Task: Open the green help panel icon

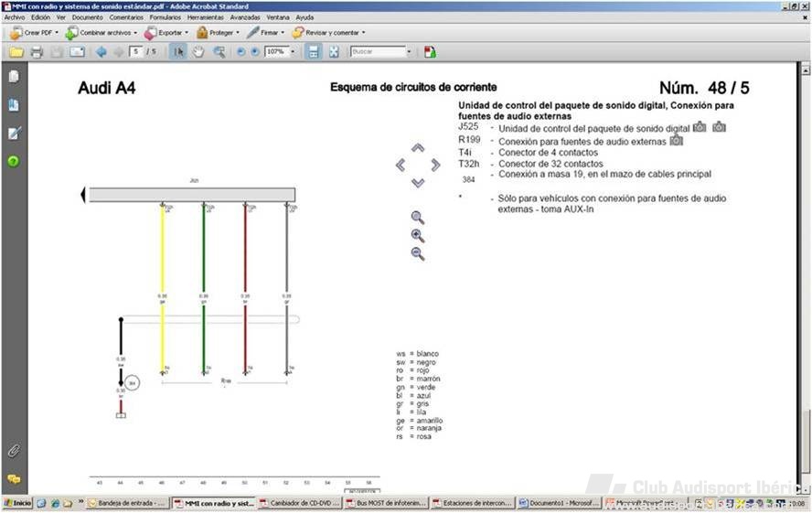Action: (14, 161)
